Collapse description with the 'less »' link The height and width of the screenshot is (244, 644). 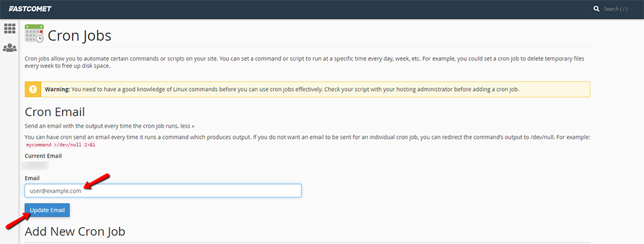click(187, 126)
